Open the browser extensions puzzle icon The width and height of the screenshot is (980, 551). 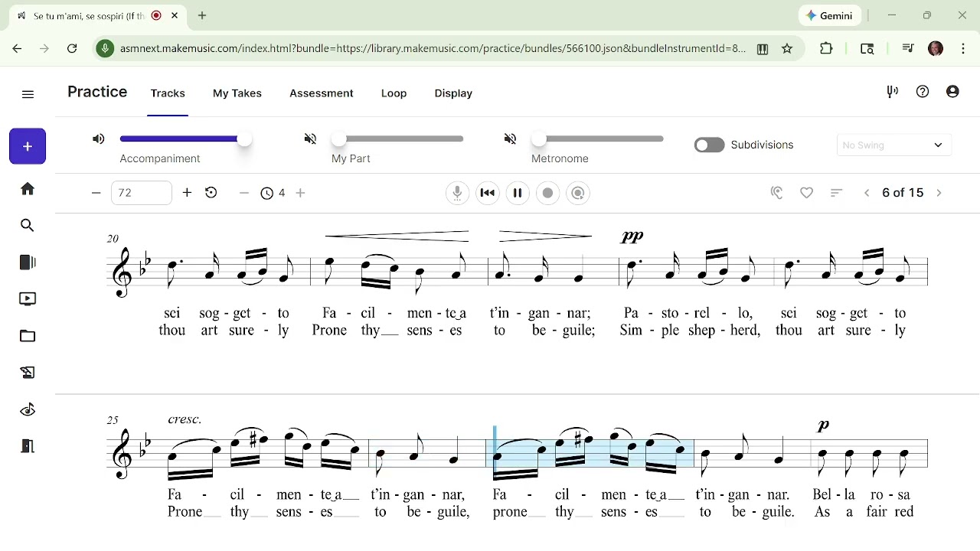(826, 49)
